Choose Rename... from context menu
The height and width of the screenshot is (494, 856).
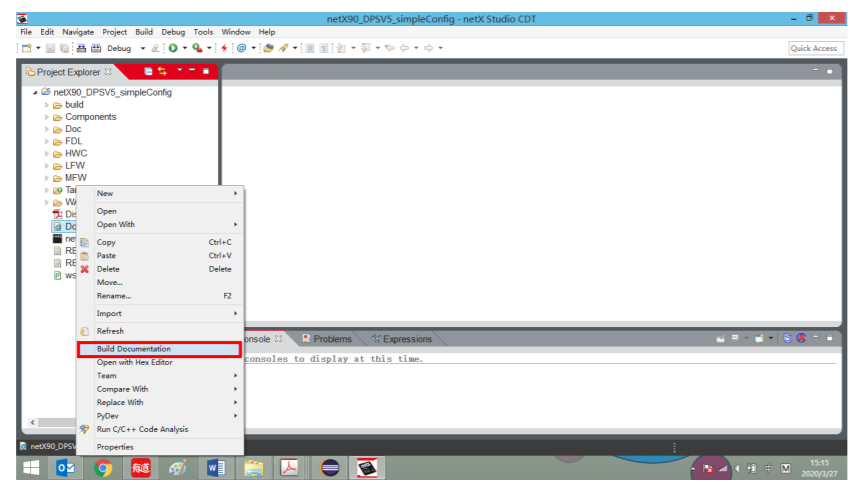[x=160, y=296]
